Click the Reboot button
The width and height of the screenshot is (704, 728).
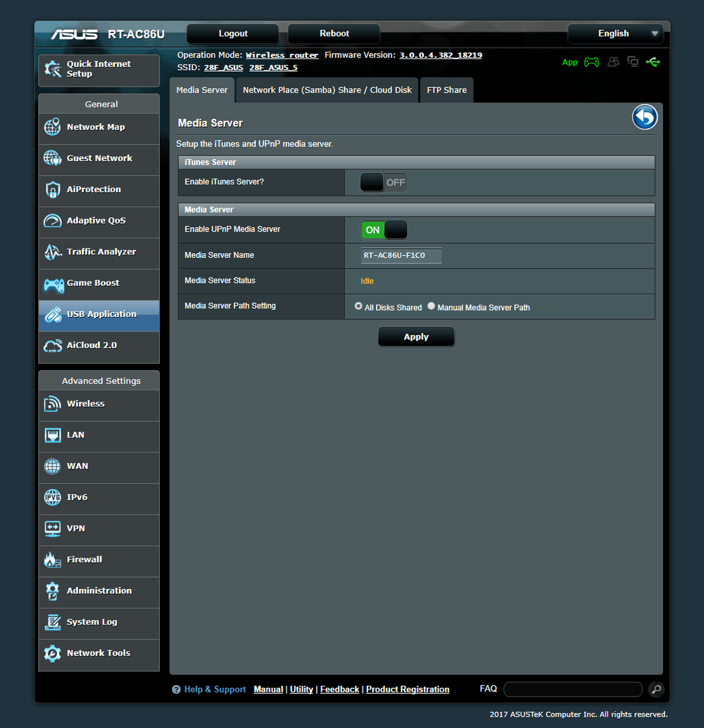click(x=334, y=34)
